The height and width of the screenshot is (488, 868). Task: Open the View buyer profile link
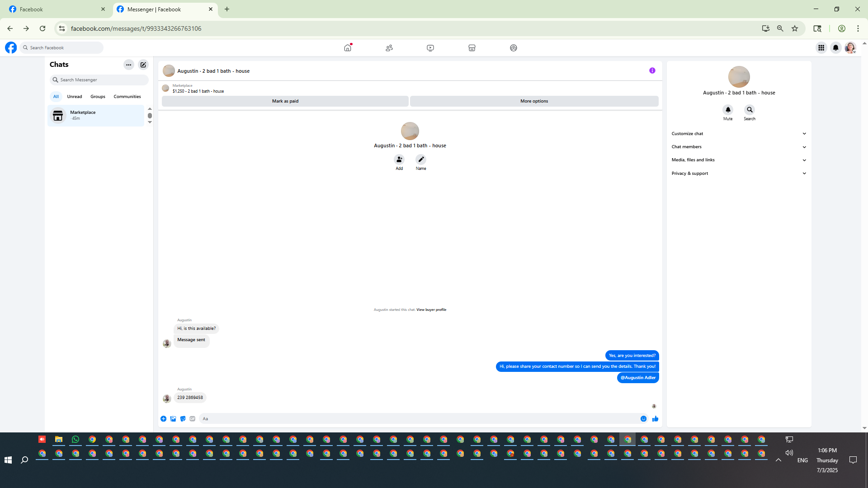point(431,310)
